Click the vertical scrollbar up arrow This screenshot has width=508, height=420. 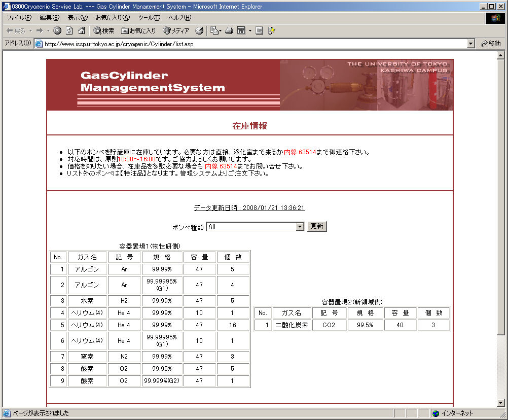click(500, 55)
